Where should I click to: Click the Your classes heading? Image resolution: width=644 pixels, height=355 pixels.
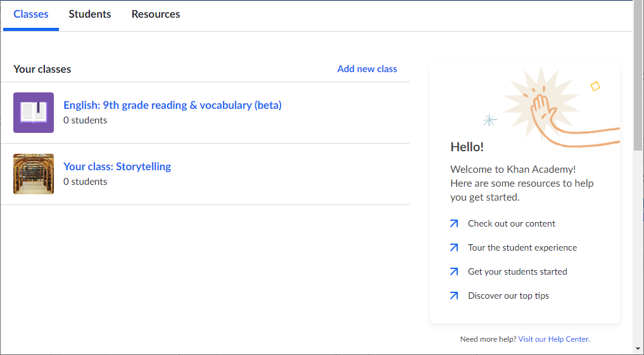coord(42,69)
